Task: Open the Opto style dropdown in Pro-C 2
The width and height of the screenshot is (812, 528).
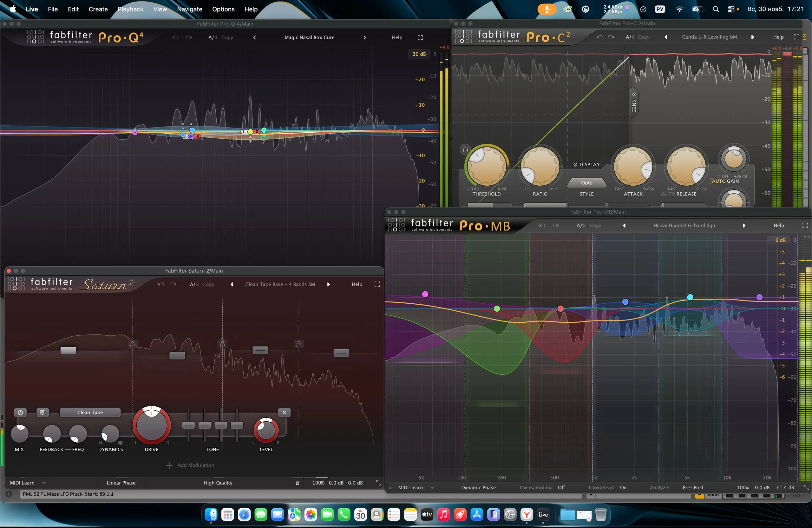Action: point(586,182)
